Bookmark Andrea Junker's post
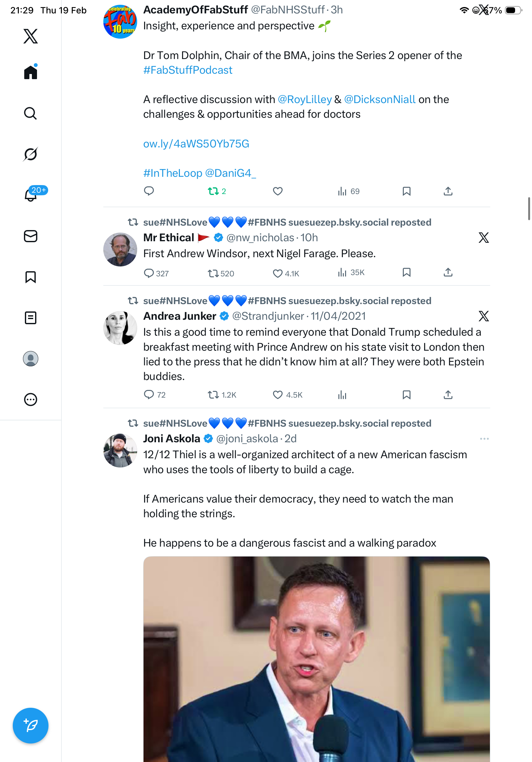Viewport: 532px width, 762px height. click(406, 395)
